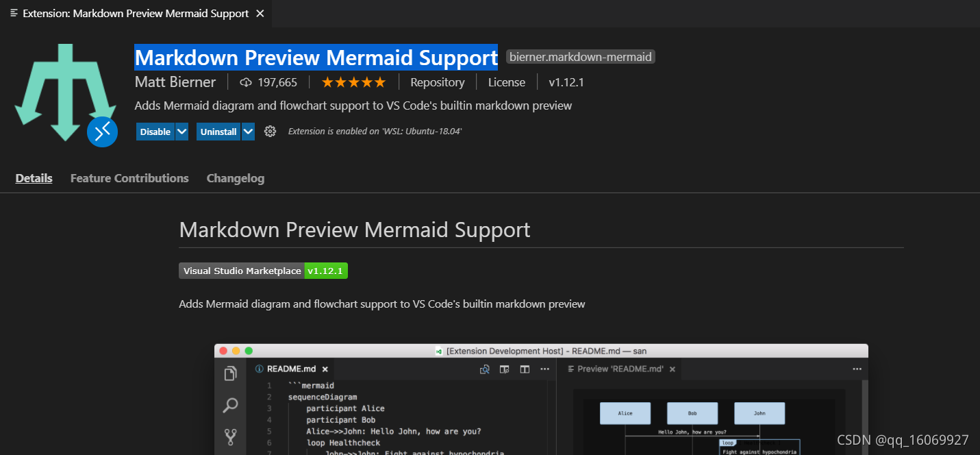Open the Uninstall button dropdown arrow
This screenshot has width=980, height=455.
(x=248, y=132)
